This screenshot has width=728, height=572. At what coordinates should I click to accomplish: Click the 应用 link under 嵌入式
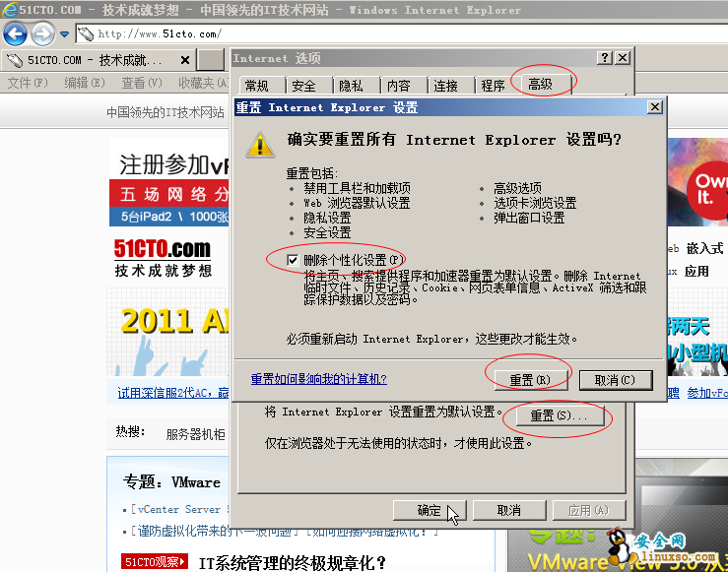[x=696, y=272]
